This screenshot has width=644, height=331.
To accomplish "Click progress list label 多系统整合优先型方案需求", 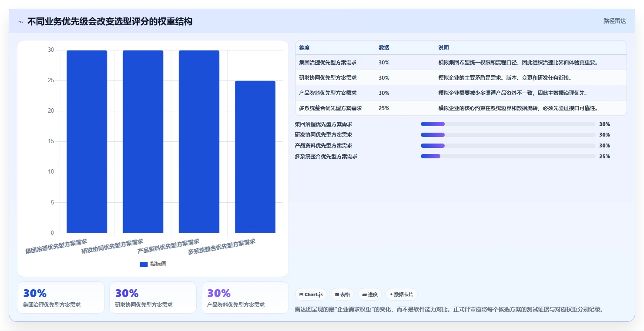I will point(326,157).
